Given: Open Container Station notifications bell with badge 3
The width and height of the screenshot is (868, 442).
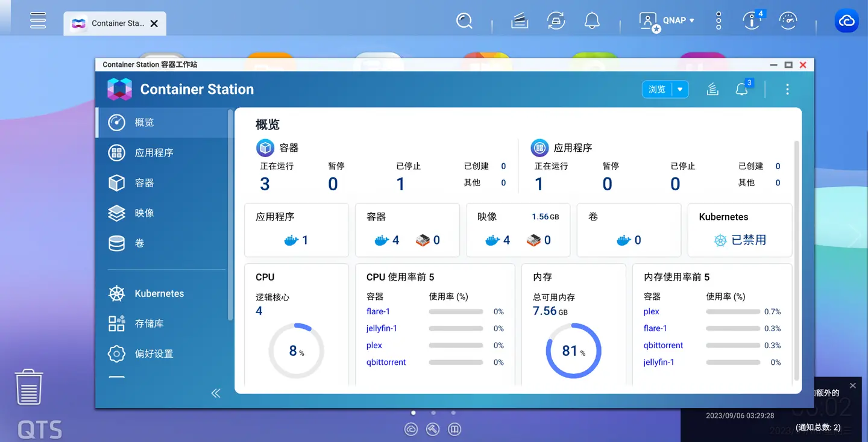Looking at the screenshot, I should [x=743, y=89].
